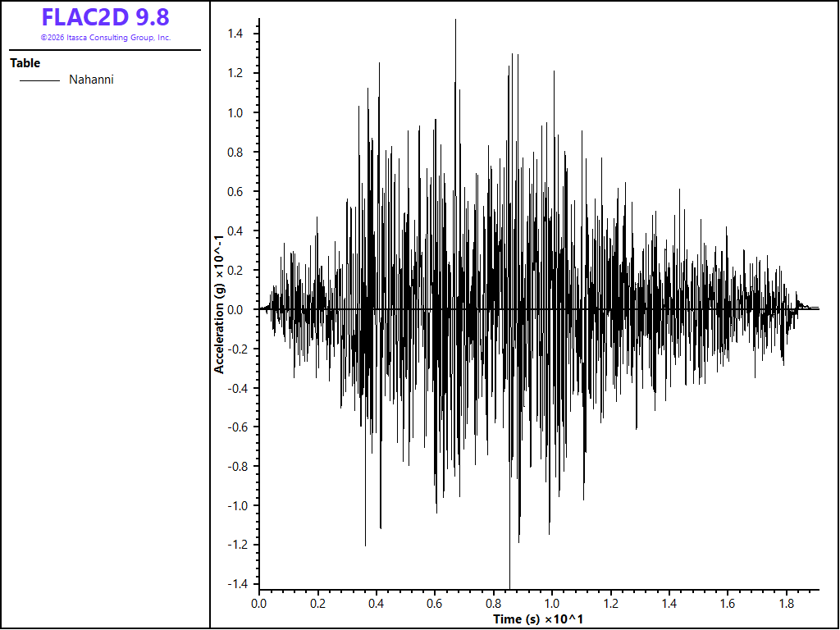Click the highest positive acceleration peak

point(456,21)
